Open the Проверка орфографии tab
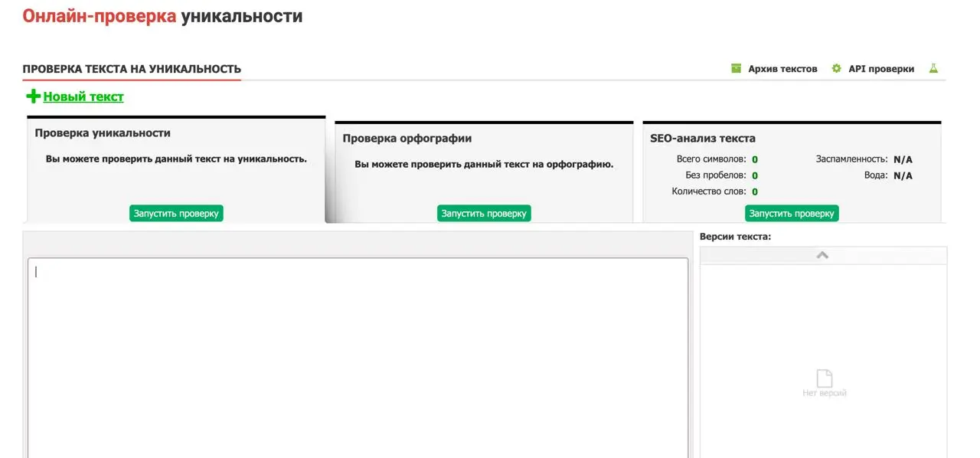This screenshot has width=980, height=458. click(x=407, y=139)
